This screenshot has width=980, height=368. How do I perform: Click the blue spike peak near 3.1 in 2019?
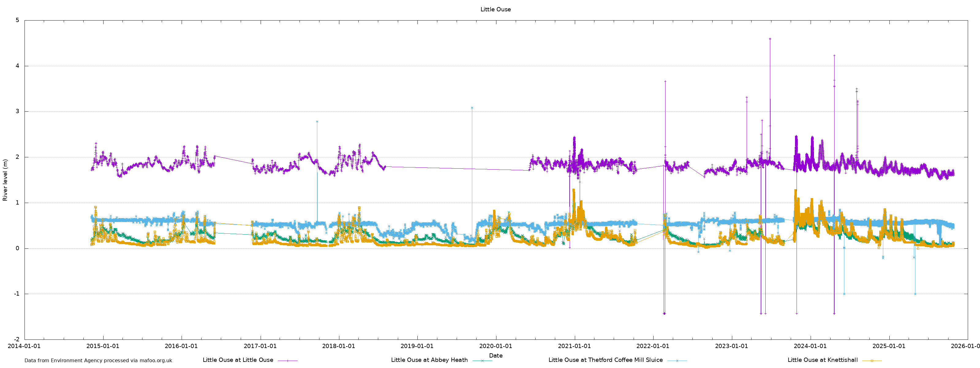tap(472, 108)
